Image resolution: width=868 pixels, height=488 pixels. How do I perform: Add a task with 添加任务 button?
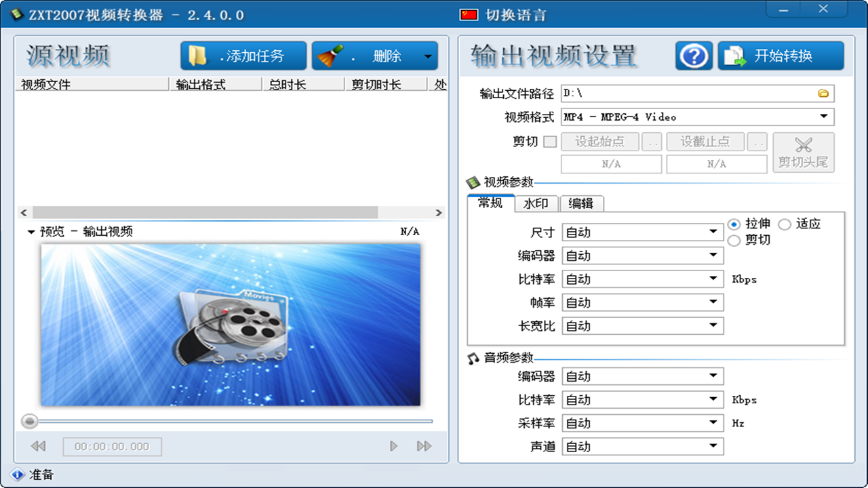click(243, 56)
